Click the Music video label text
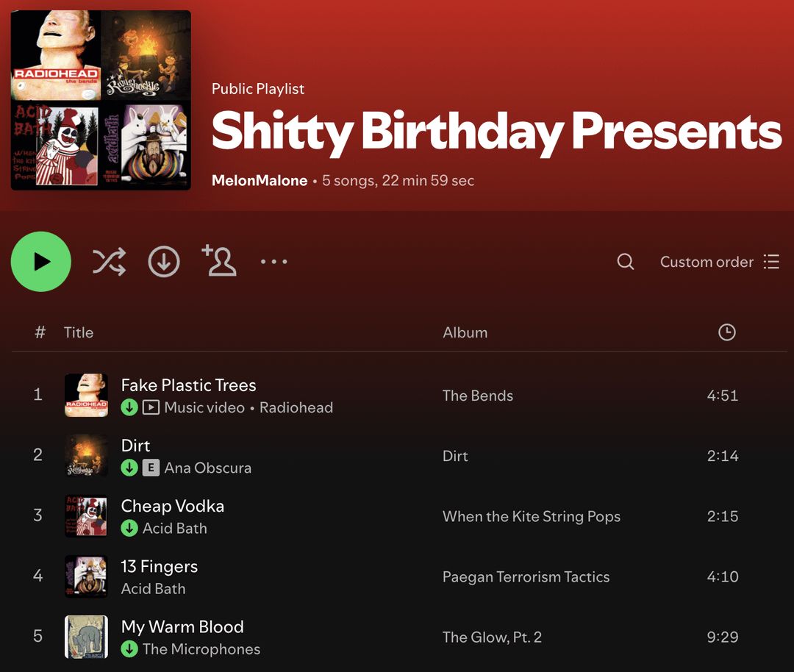Image resolution: width=794 pixels, height=672 pixels. pos(204,407)
